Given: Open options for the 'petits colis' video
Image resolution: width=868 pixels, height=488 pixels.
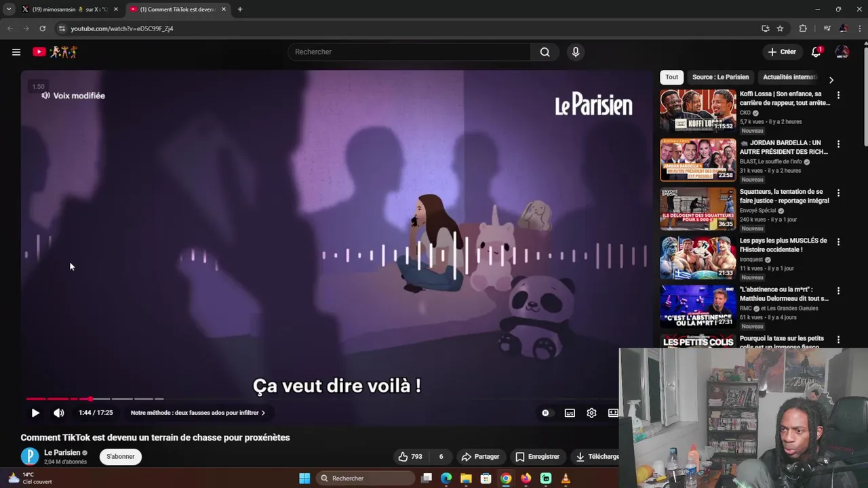Looking at the screenshot, I should click(838, 340).
